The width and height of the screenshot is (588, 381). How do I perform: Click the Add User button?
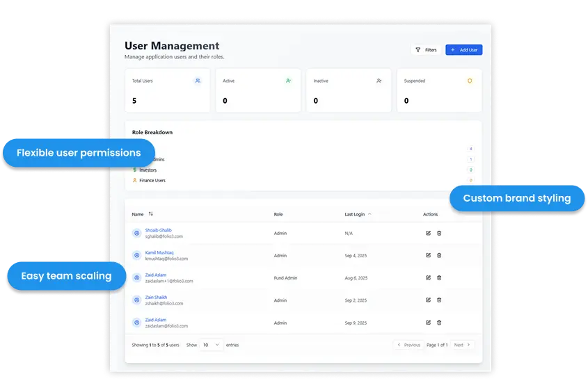(x=463, y=50)
